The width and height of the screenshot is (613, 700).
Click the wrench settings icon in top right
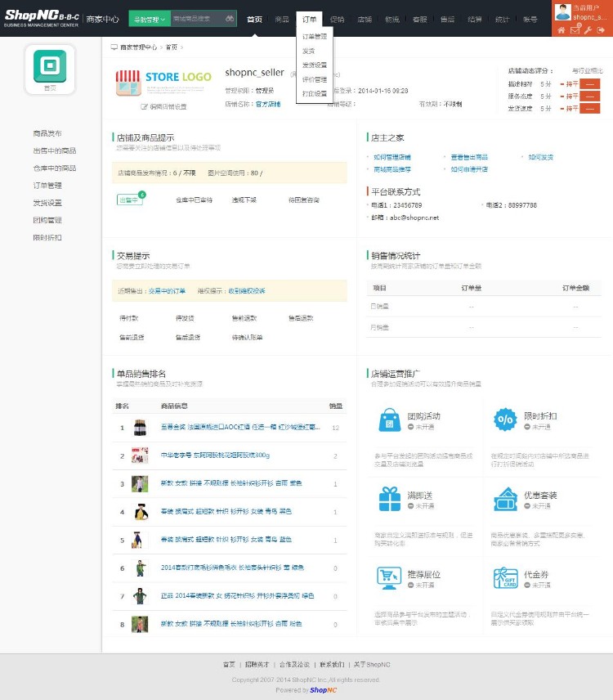tap(588, 30)
